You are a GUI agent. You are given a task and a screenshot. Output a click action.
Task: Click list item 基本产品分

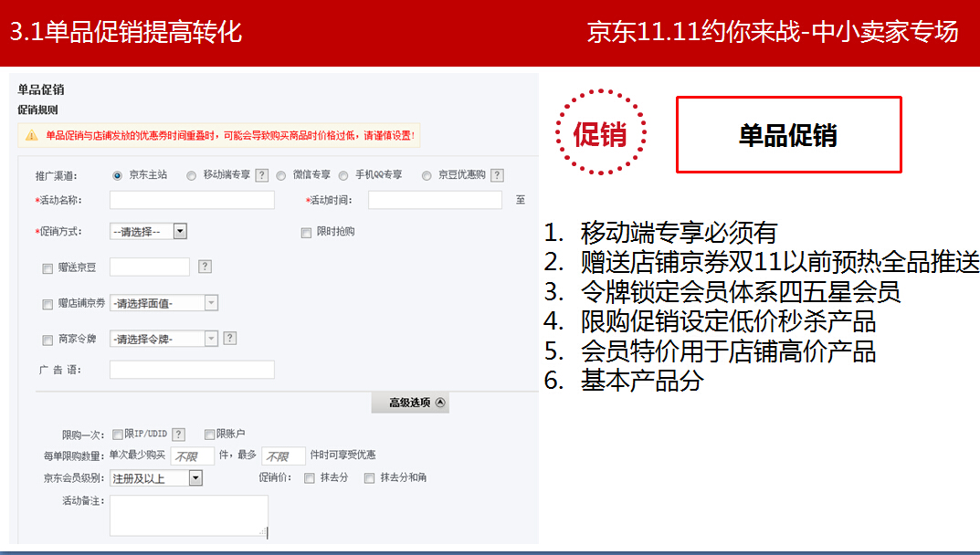pyautogui.click(x=642, y=381)
